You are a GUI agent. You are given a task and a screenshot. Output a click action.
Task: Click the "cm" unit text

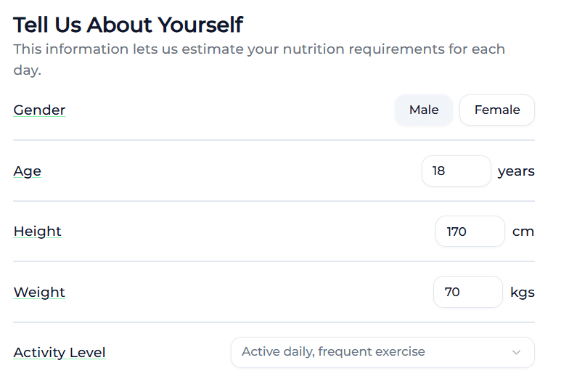tap(523, 232)
